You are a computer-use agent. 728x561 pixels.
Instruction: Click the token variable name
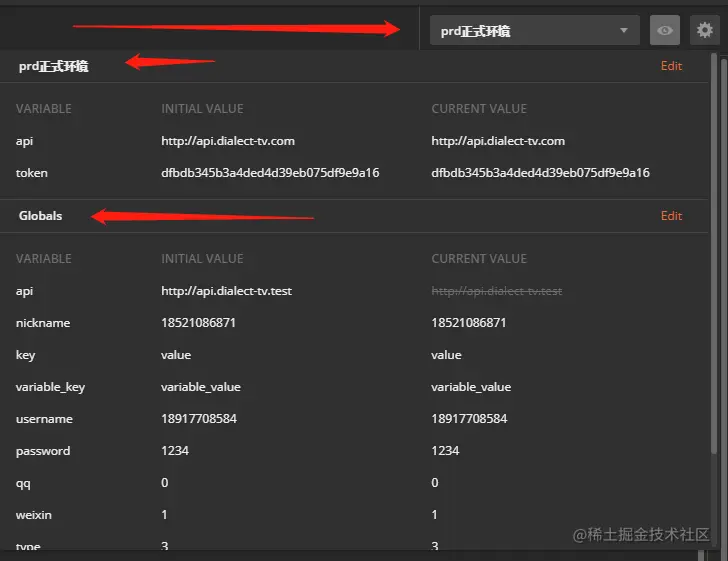[x=32, y=173]
